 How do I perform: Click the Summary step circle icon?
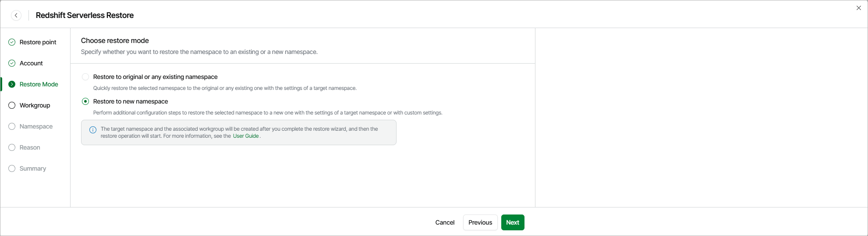12,168
